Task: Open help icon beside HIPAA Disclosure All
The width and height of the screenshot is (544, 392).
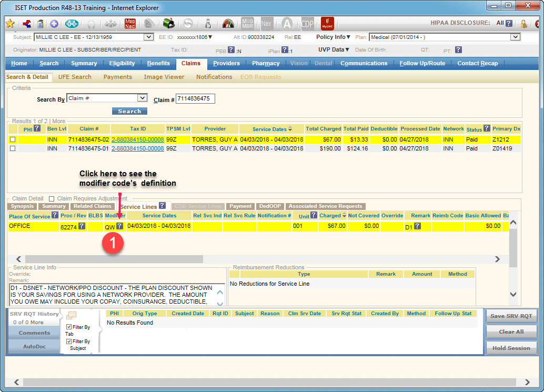Action: 509,23
